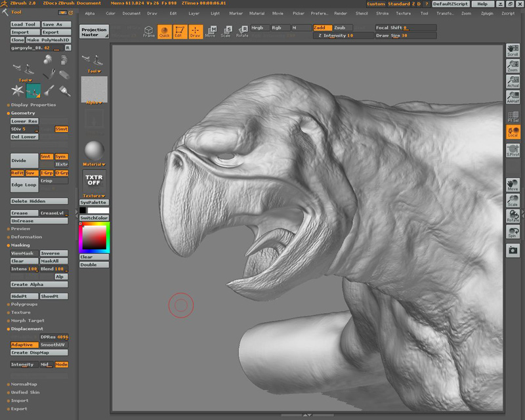Click the SDiv subdivision level slider
This screenshot has width=525, height=420.
click(24, 129)
